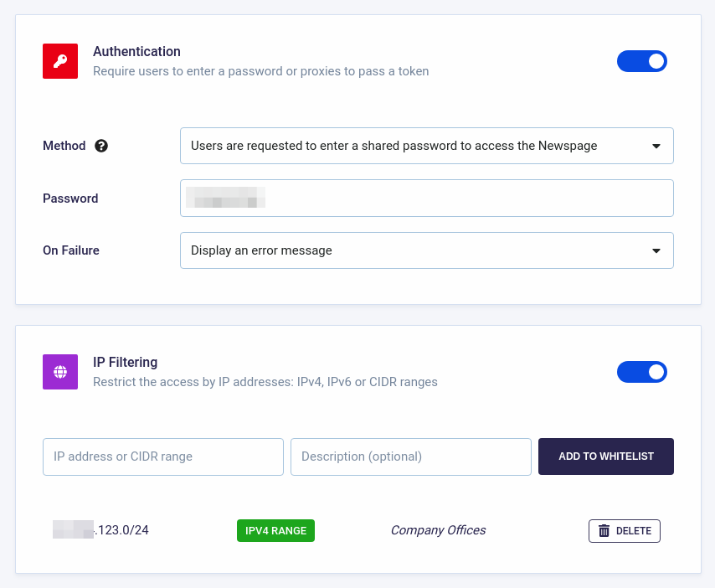
Task: Click the IPV4 RANGE badge
Action: point(276,530)
